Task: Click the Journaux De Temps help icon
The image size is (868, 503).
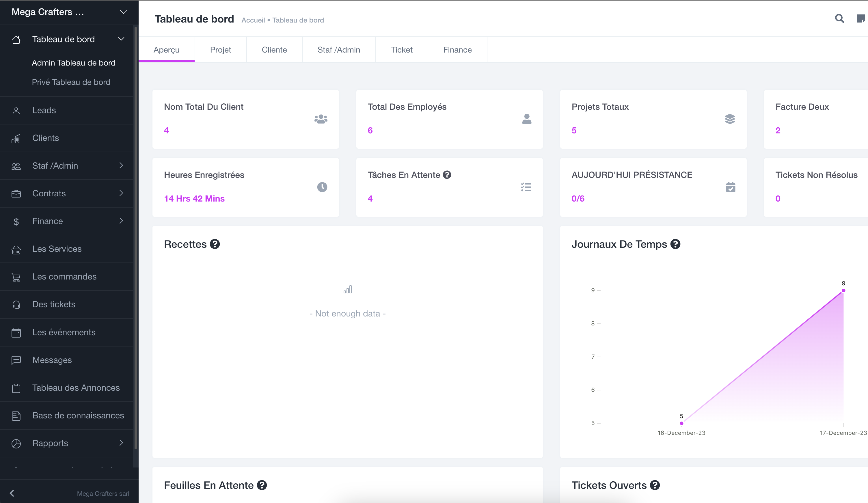Action: (675, 244)
